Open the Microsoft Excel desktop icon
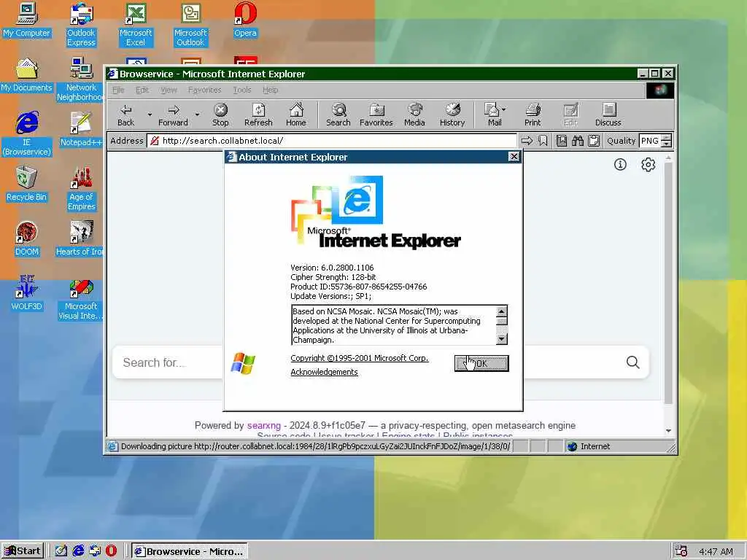This screenshot has width=747, height=560. [136, 25]
